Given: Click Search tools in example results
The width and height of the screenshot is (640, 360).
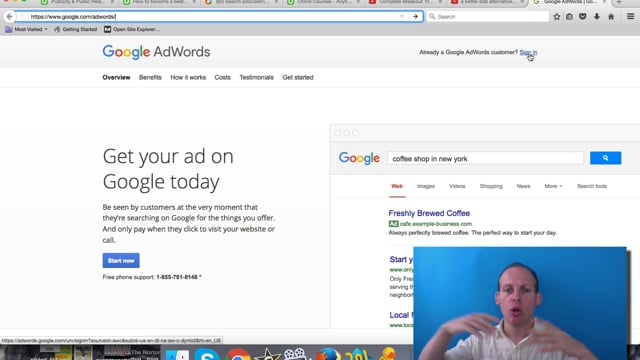Looking at the screenshot, I should (592, 187).
